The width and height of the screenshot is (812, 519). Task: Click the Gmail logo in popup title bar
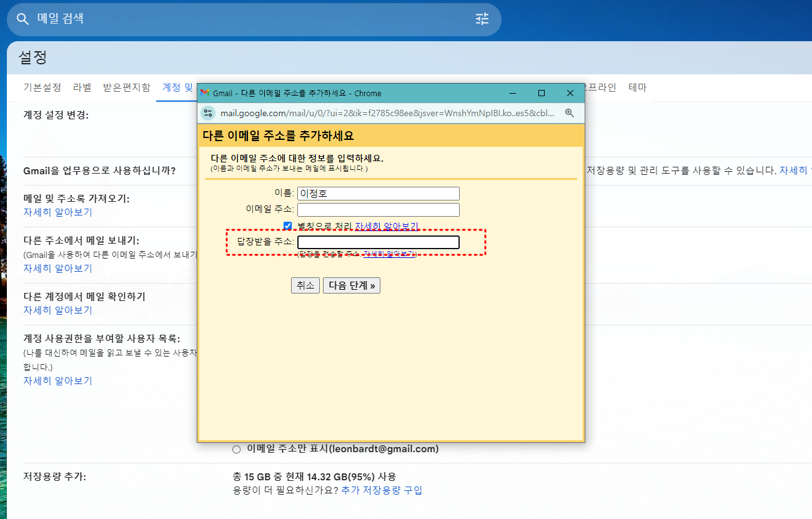click(x=205, y=93)
